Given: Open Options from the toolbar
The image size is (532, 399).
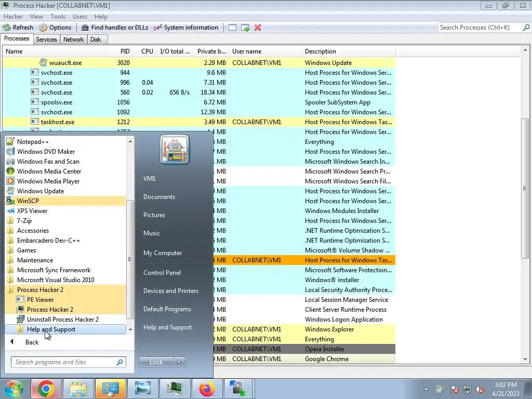Looking at the screenshot, I should click(55, 28).
